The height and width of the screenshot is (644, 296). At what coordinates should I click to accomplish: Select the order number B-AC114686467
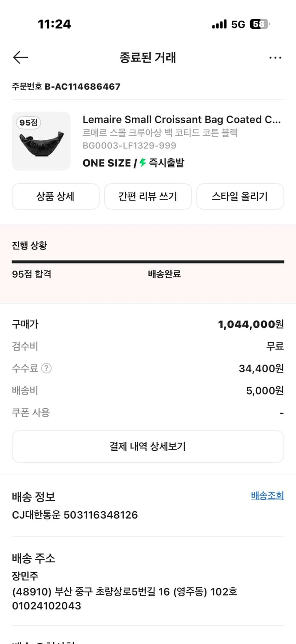66,86
